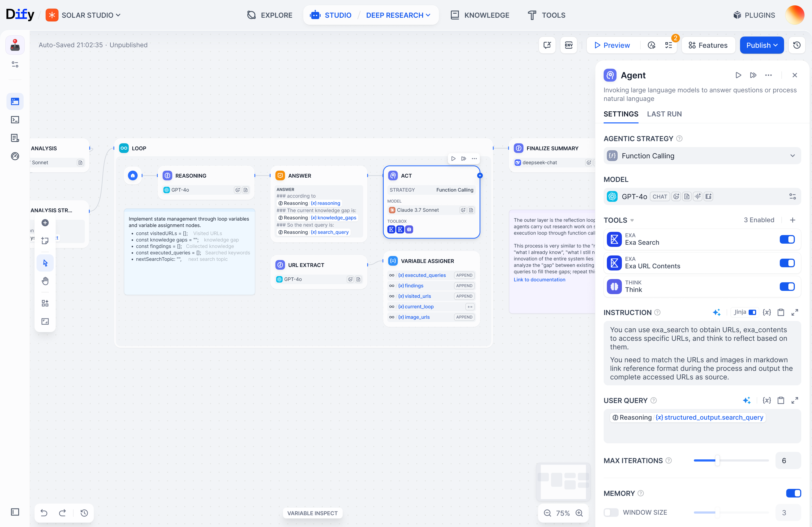Run this step with Agent play icon
The height and width of the screenshot is (527, 812).
[x=738, y=75]
